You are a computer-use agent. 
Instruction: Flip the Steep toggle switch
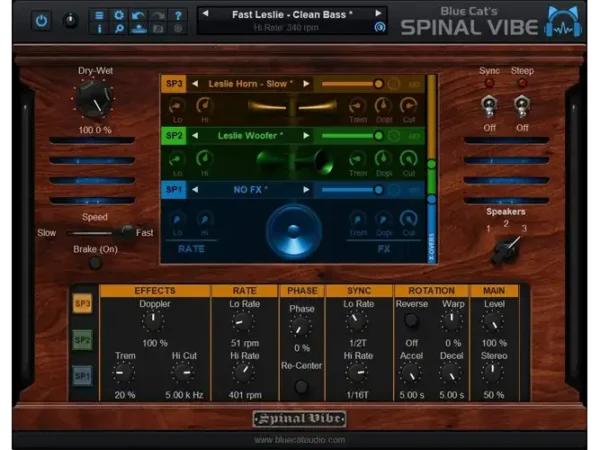coord(522,106)
